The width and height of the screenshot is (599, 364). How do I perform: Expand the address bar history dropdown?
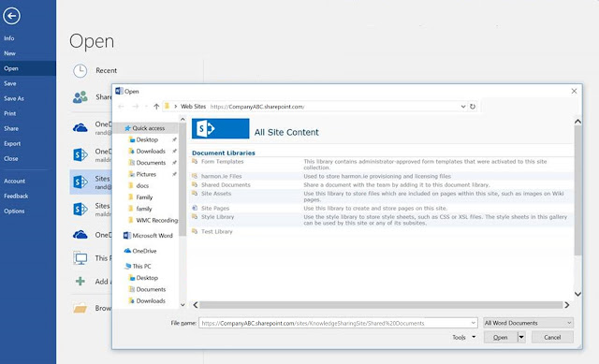(463, 107)
